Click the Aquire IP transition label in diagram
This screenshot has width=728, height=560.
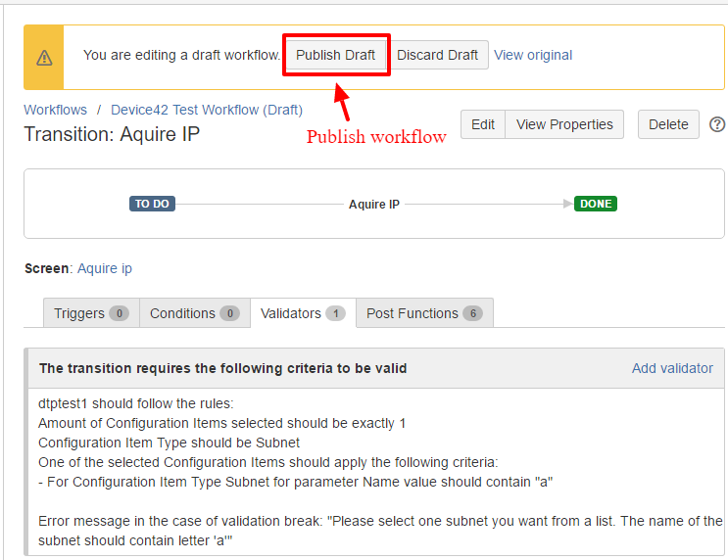[x=374, y=205]
